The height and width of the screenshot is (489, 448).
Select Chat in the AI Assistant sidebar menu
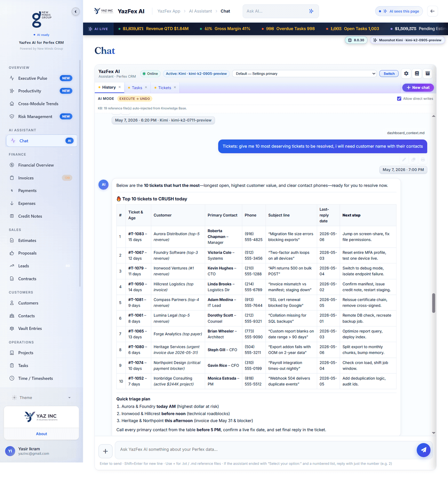tap(42, 141)
